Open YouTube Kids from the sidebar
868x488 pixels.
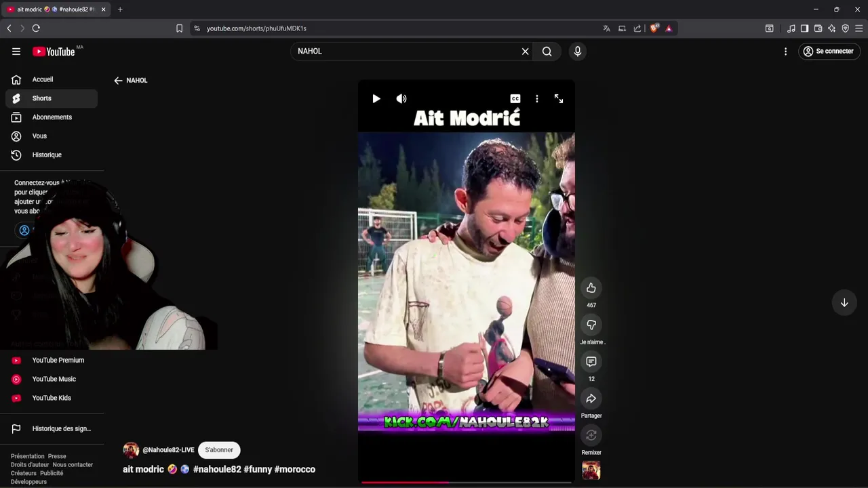click(52, 399)
